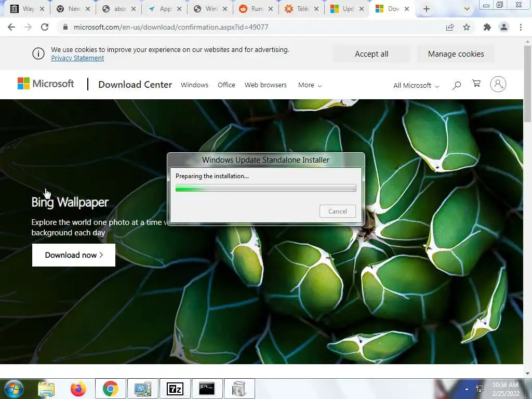Share this page via the share icon

point(450,27)
